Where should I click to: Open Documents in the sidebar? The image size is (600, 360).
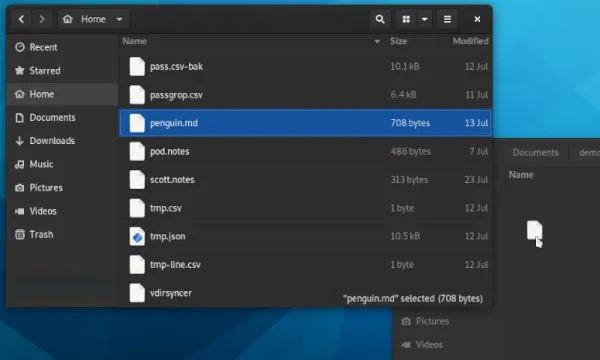pyautogui.click(x=62, y=117)
